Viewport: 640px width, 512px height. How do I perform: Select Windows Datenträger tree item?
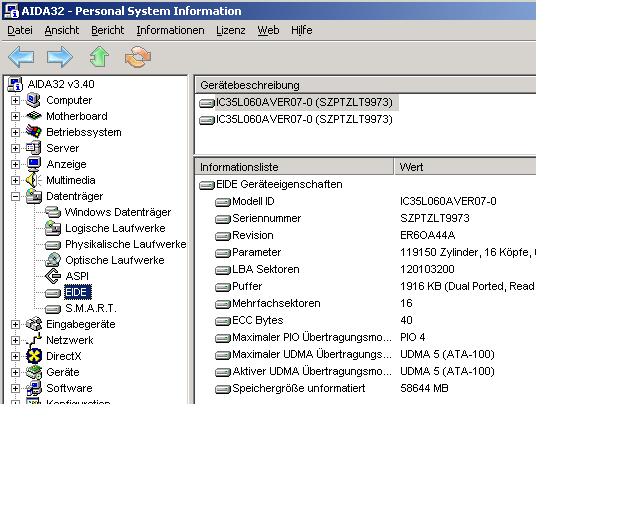118,212
